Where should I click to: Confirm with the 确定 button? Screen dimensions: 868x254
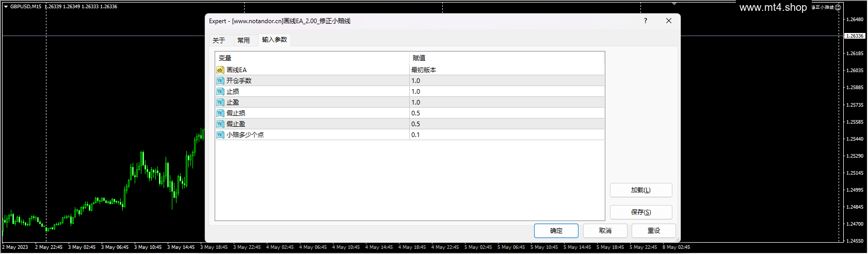pyautogui.click(x=556, y=231)
